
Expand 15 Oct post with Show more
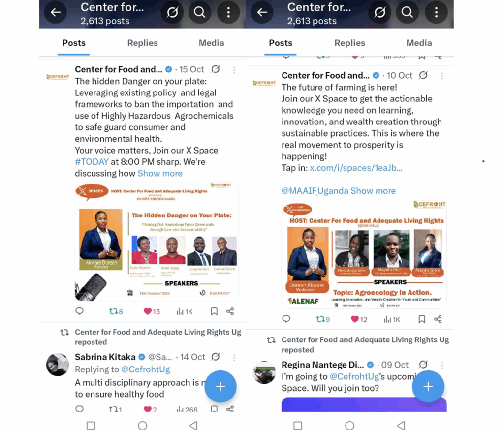(x=160, y=174)
